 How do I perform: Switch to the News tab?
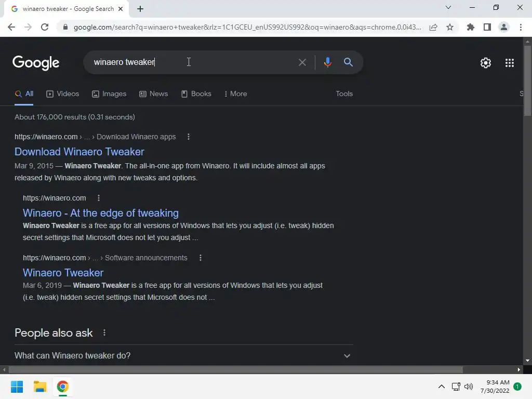[x=154, y=94]
